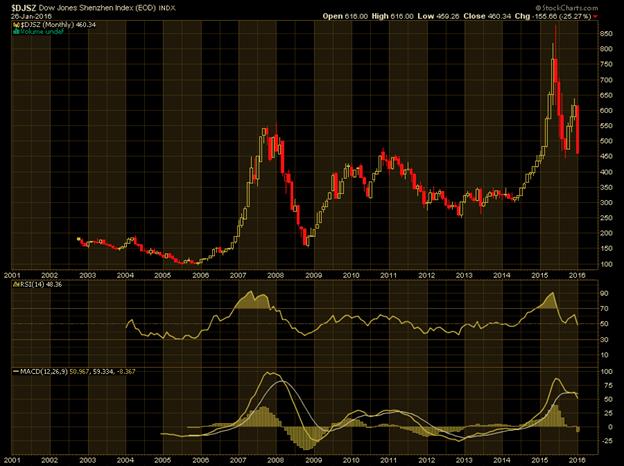624x466 pixels.
Task: Click 2015 below the price panel
Action: (539, 275)
